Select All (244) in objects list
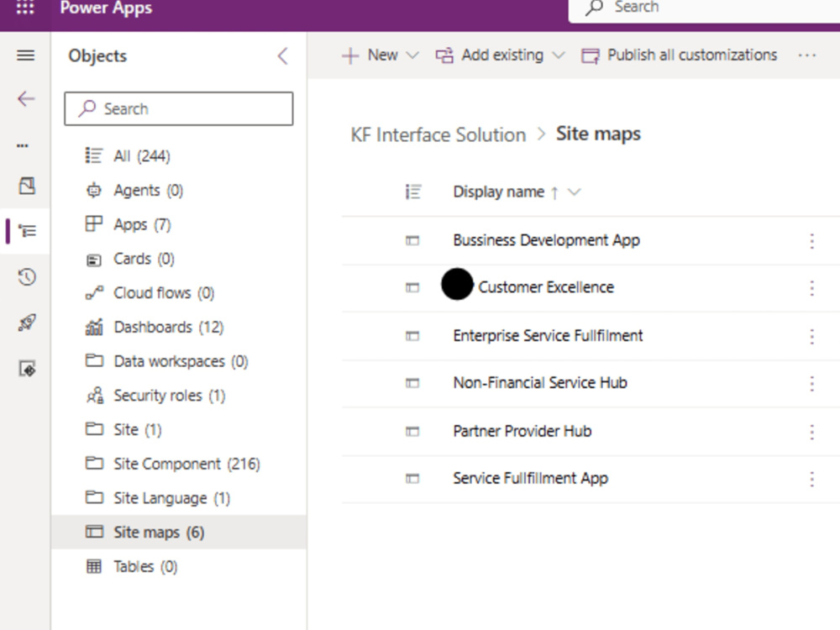The image size is (840, 630). pos(179,156)
